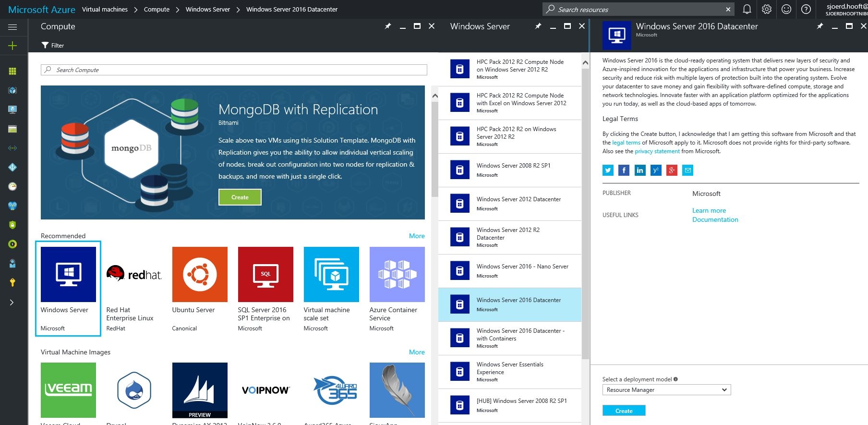Click the feedback smiley icon
The image size is (868, 425).
click(786, 9)
